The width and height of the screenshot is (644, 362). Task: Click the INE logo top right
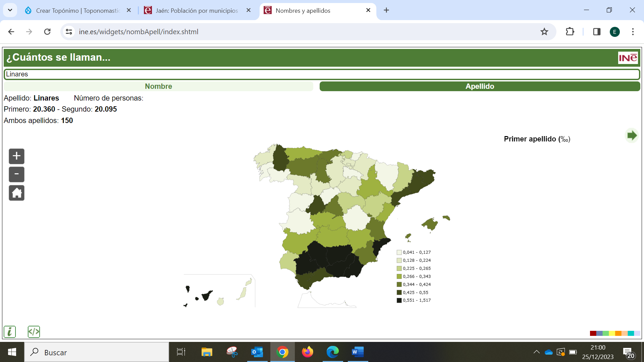pos(628,57)
